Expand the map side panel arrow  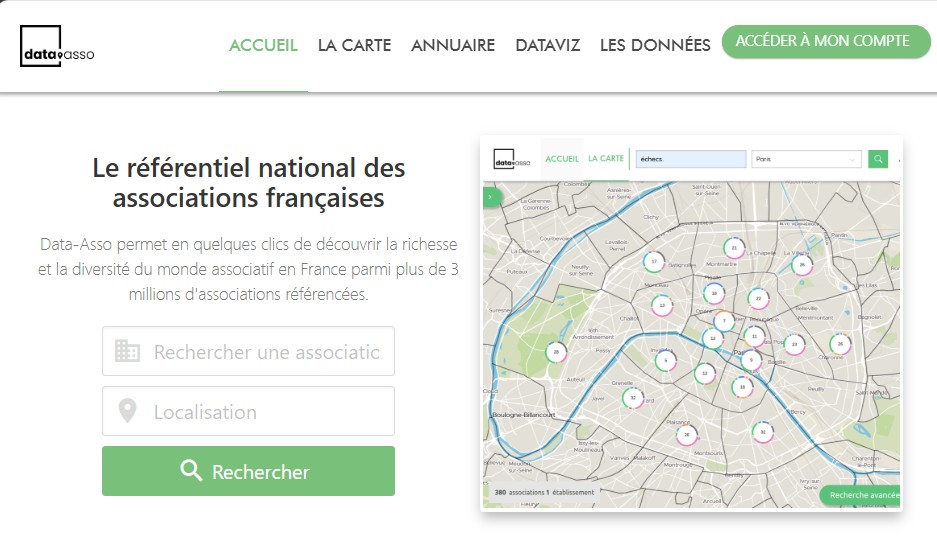pyautogui.click(x=490, y=197)
